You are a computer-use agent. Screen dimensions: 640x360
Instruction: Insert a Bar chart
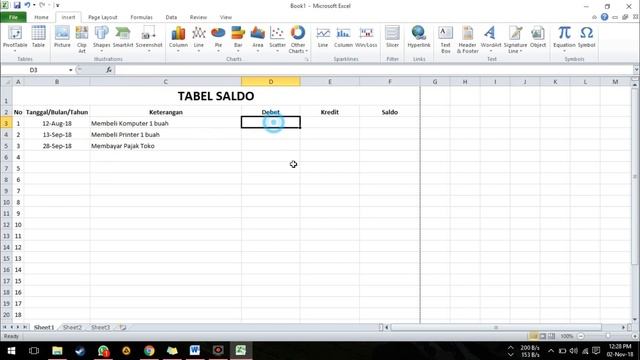[238, 38]
